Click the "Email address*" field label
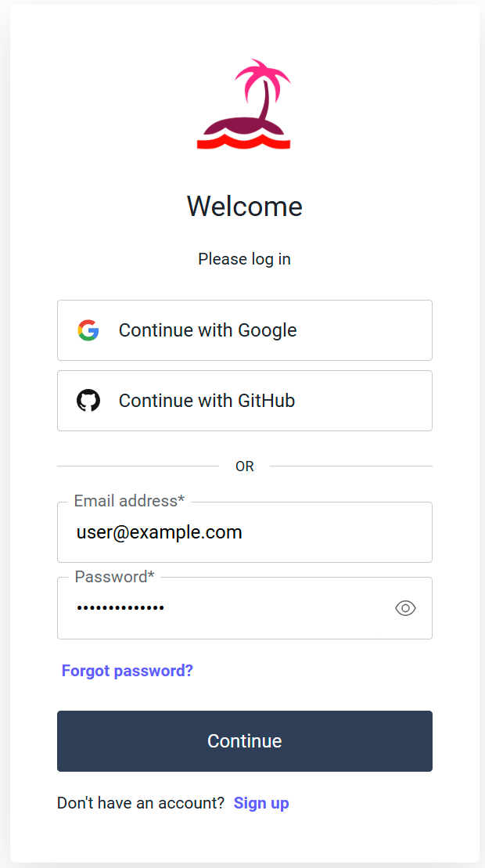This screenshot has height=868, width=485. point(129,501)
